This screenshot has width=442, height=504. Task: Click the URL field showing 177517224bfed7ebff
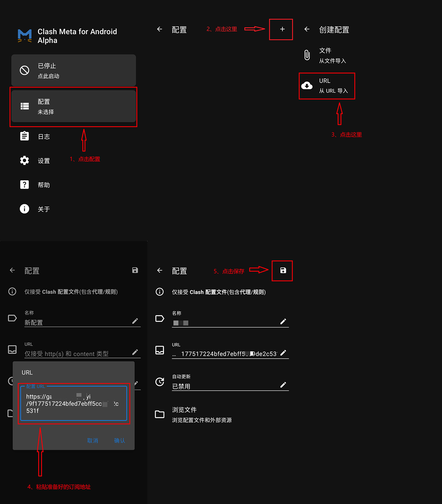click(x=230, y=354)
